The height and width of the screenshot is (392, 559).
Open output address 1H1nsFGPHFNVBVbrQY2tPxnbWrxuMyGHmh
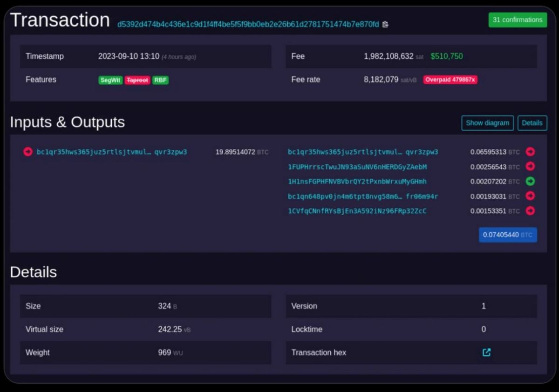click(x=357, y=182)
